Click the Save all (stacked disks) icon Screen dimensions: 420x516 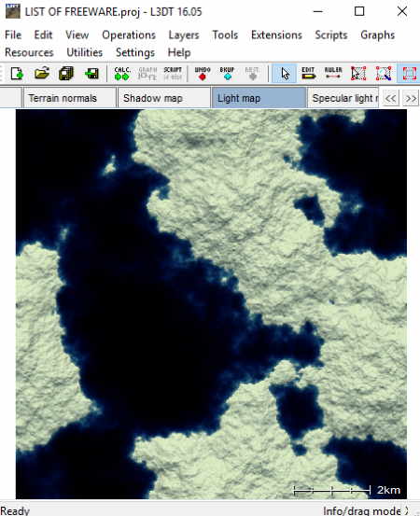point(66,73)
